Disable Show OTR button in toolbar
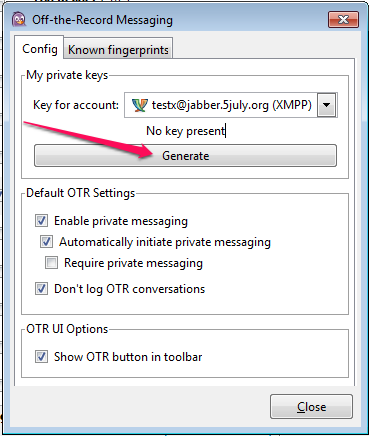 coord(41,357)
